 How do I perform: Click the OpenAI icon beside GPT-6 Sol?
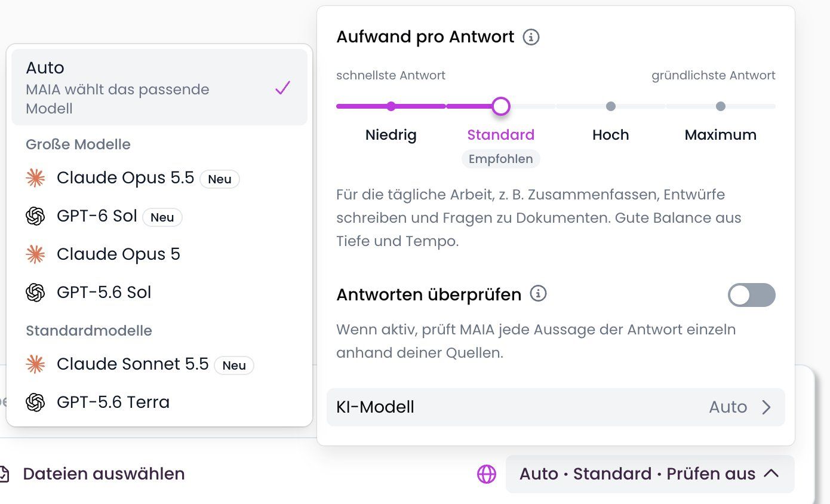click(36, 216)
